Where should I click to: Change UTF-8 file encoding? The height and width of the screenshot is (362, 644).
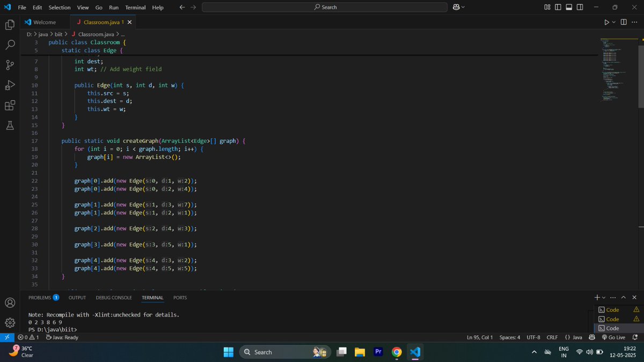pos(533,337)
